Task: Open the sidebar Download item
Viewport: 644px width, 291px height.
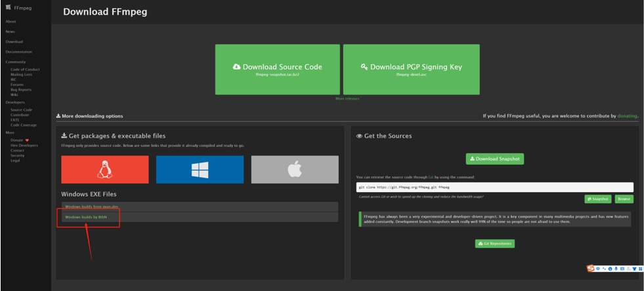Action: click(x=14, y=42)
